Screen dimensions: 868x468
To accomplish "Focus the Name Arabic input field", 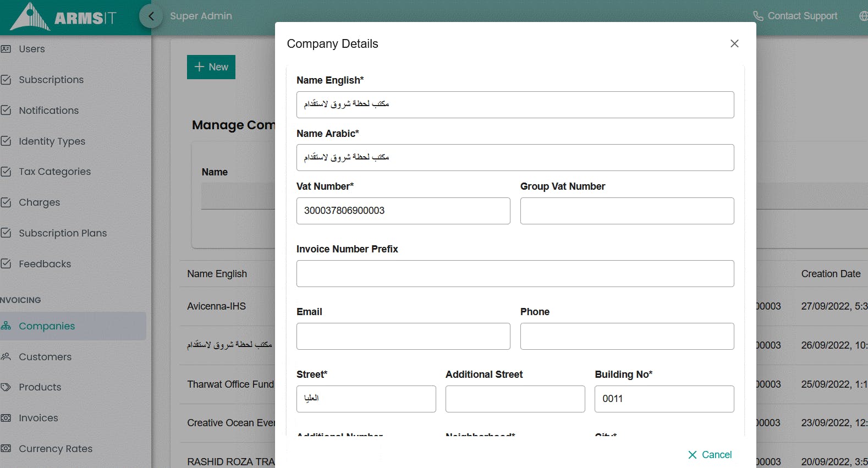I will point(515,157).
